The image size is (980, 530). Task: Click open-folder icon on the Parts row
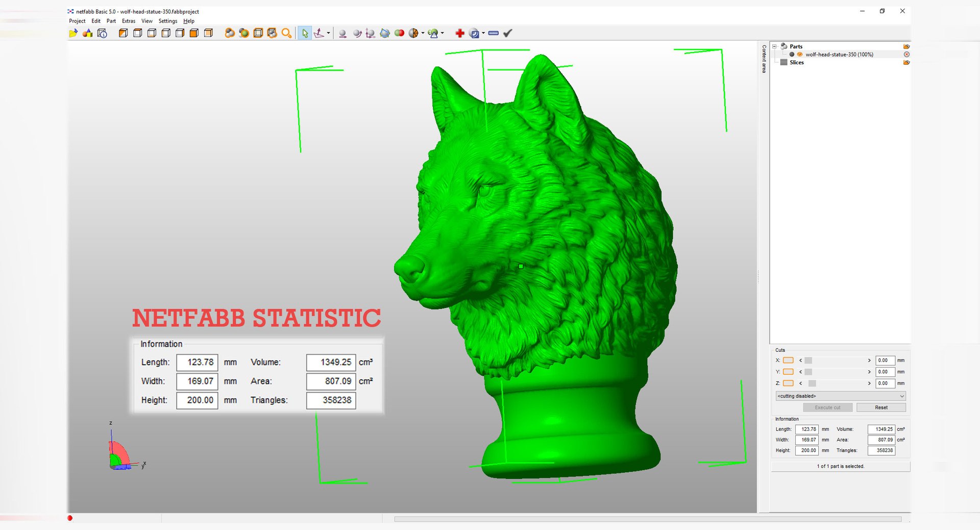click(x=906, y=46)
